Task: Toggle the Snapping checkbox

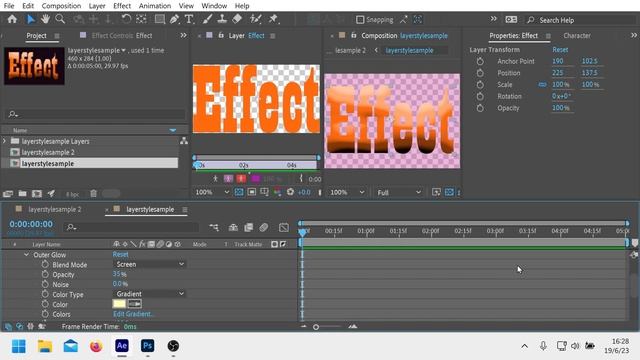Action: [x=360, y=20]
